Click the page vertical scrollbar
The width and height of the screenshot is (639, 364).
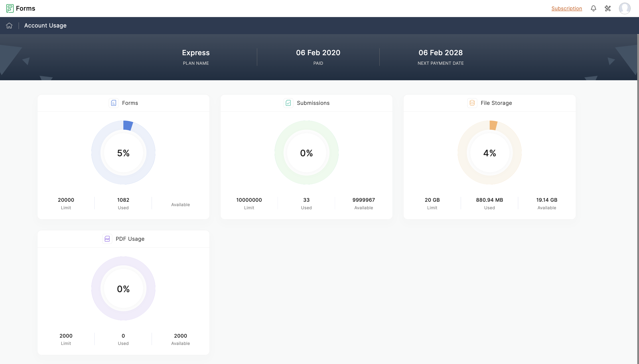coord(638,199)
